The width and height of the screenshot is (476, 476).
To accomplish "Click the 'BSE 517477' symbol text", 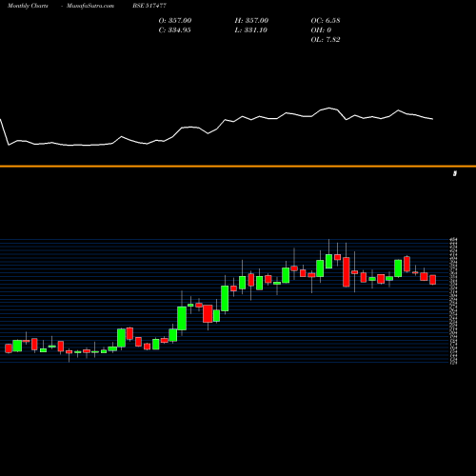I will click(x=149, y=6).
